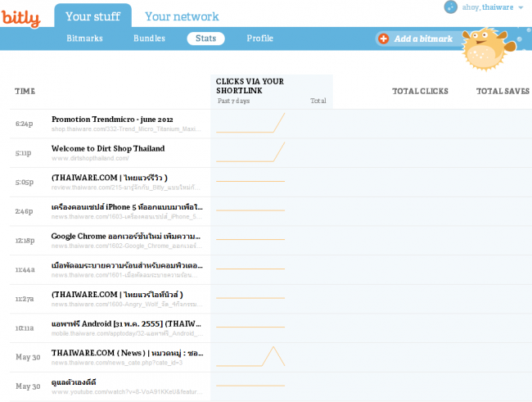
Task: Click the Total label under shortlink clicks
Action: coord(318,101)
